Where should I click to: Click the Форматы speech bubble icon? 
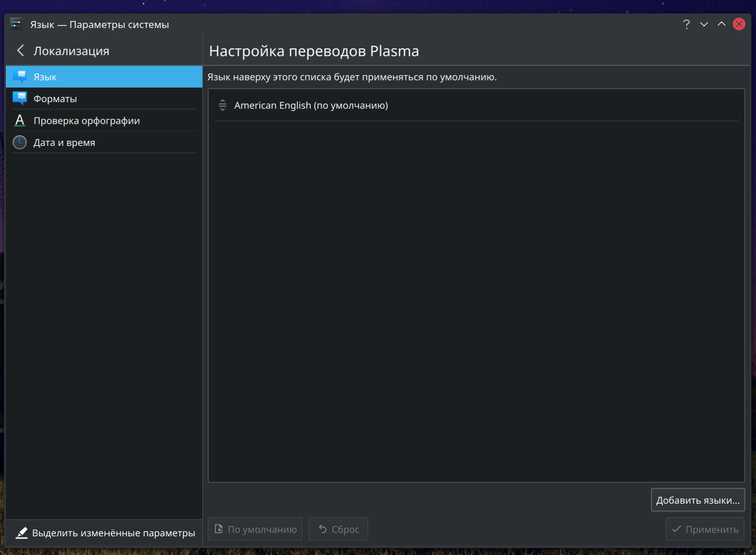click(x=20, y=99)
